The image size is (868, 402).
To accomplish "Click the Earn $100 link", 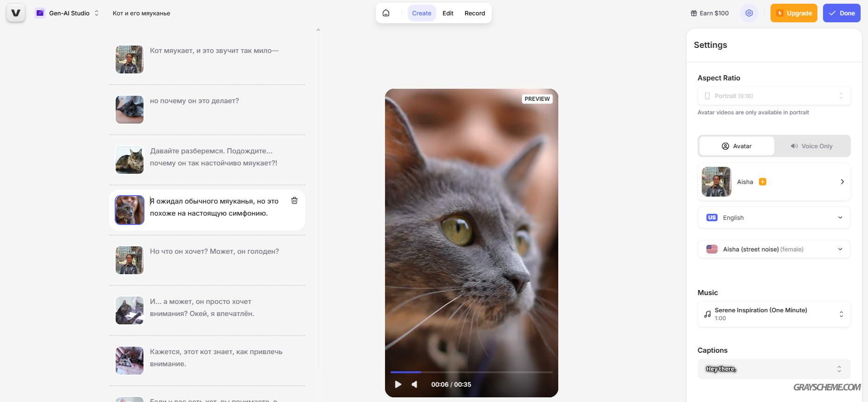I will (710, 13).
